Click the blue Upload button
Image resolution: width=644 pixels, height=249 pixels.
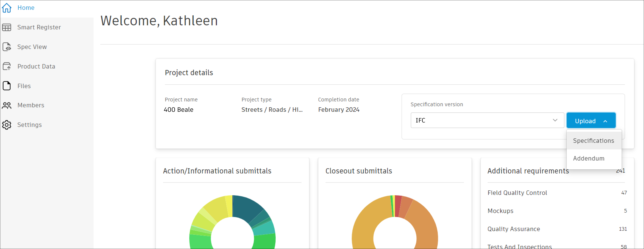585,121
